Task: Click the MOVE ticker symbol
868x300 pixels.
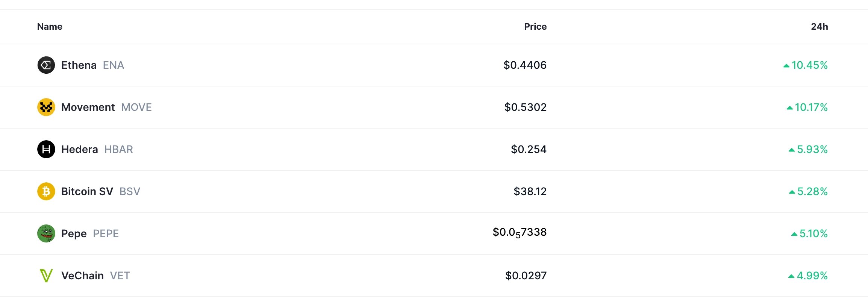Action: click(x=136, y=107)
